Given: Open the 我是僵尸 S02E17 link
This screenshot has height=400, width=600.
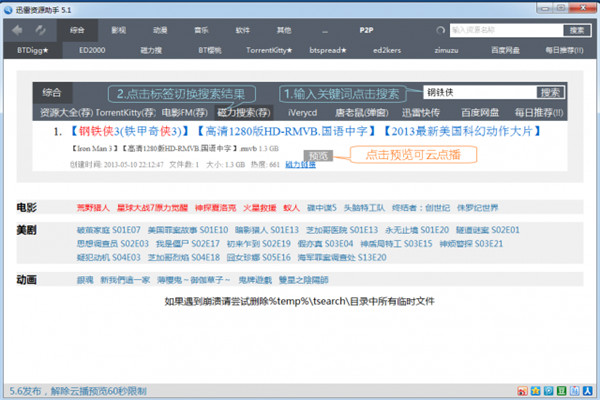Looking at the screenshot, I should [x=188, y=244].
